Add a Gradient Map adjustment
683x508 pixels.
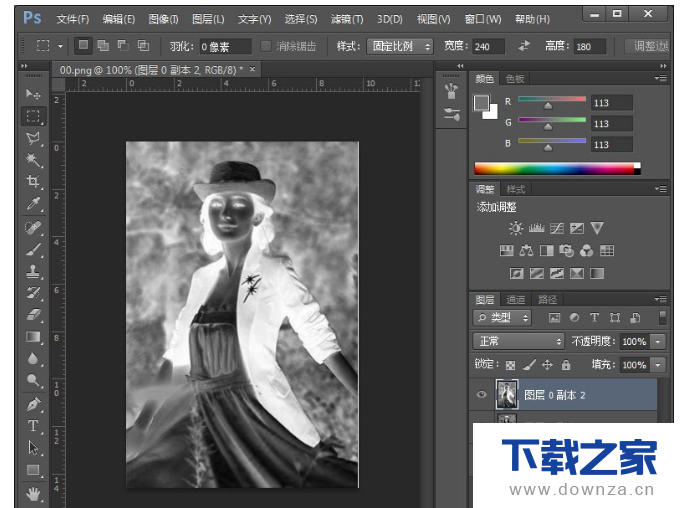coord(597,273)
